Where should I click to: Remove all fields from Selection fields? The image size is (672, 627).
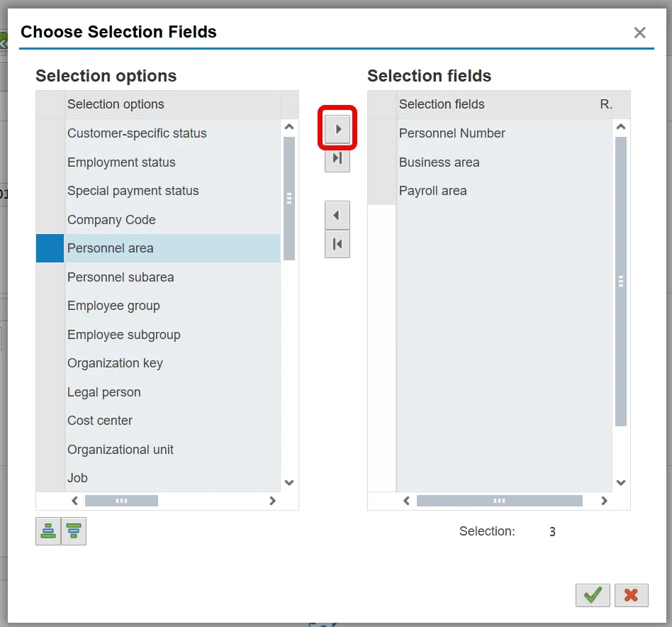(x=337, y=244)
